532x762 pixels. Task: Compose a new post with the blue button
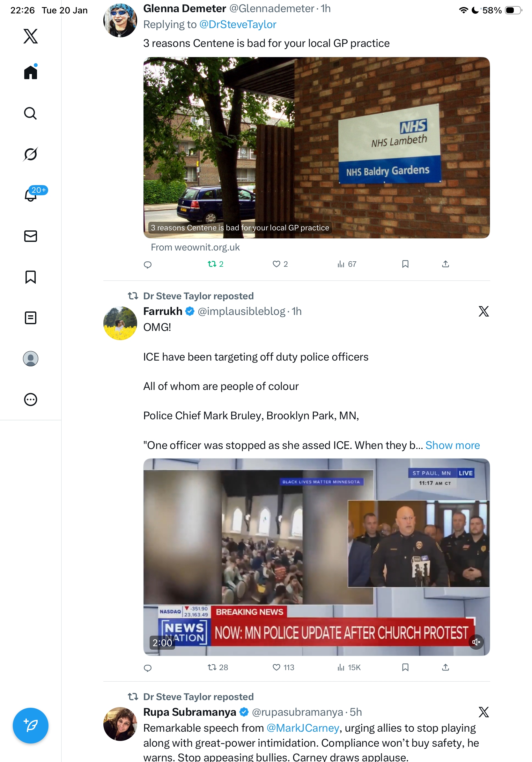pyautogui.click(x=31, y=726)
